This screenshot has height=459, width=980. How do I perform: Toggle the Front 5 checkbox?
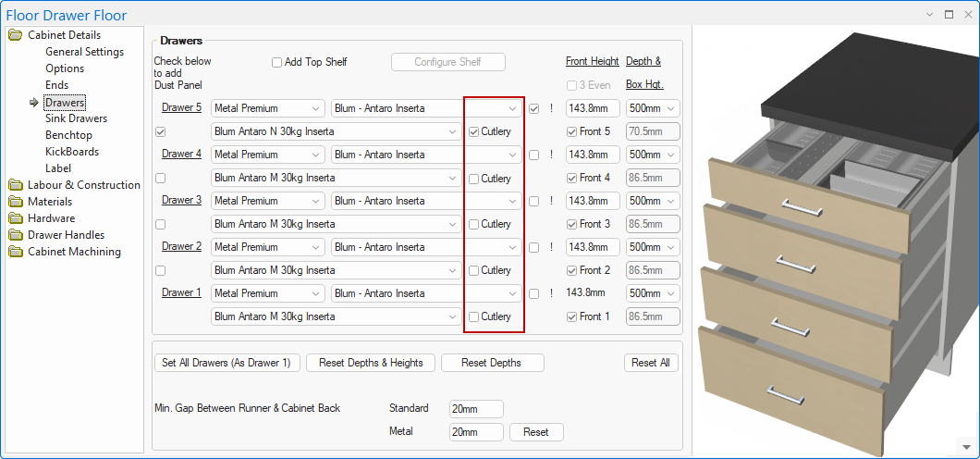[572, 132]
